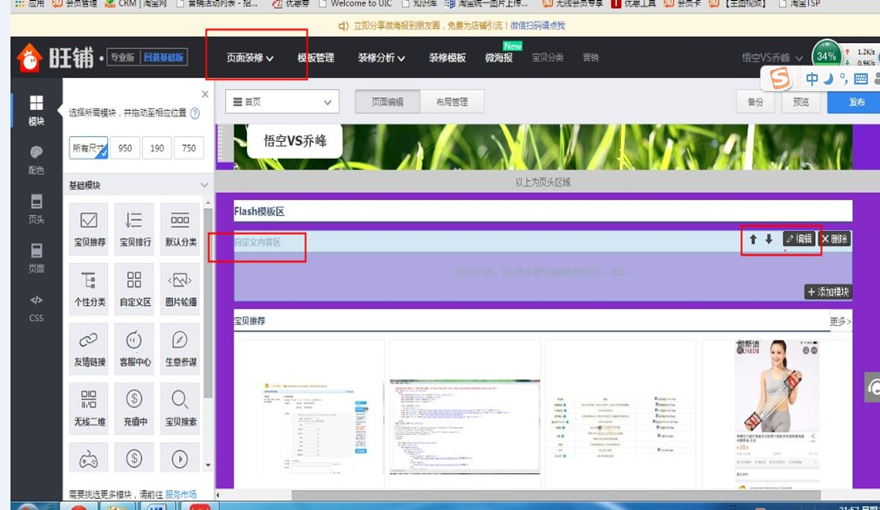
Task: Filter modules by 950 size
Action: click(125, 148)
